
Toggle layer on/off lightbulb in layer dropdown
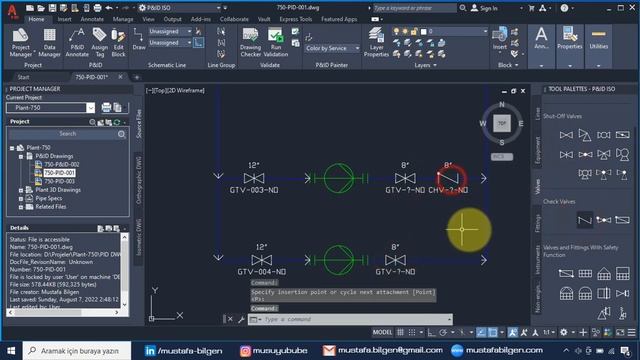396,31
